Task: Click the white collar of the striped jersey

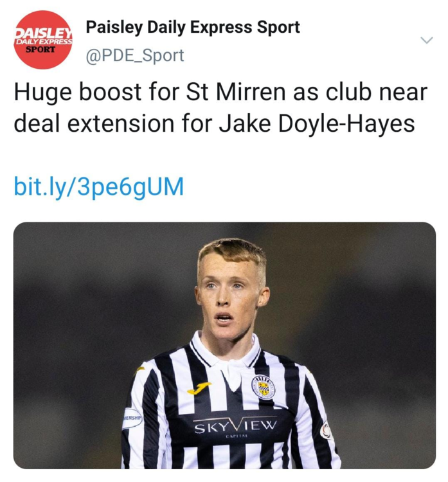Action: click(x=224, y=353)
